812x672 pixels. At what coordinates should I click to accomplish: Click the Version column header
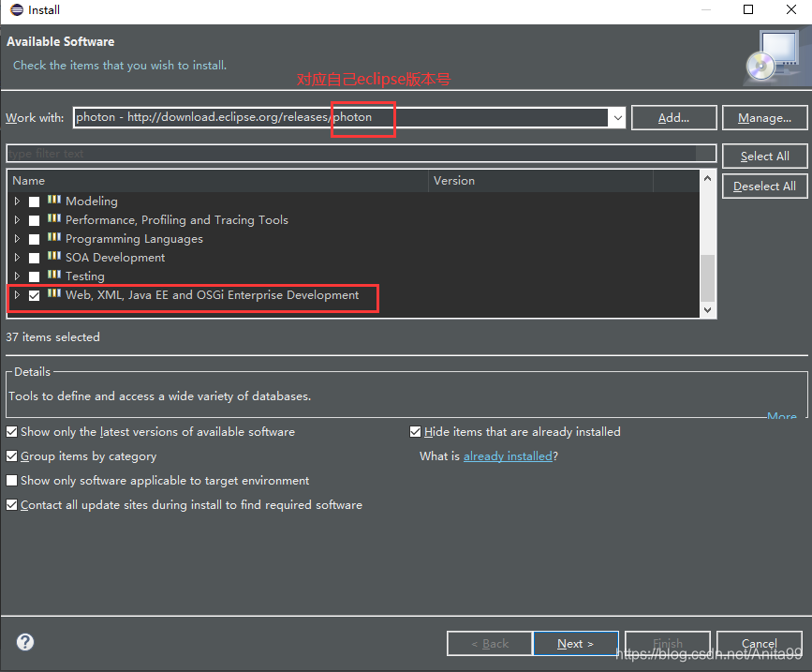point(540,181)
